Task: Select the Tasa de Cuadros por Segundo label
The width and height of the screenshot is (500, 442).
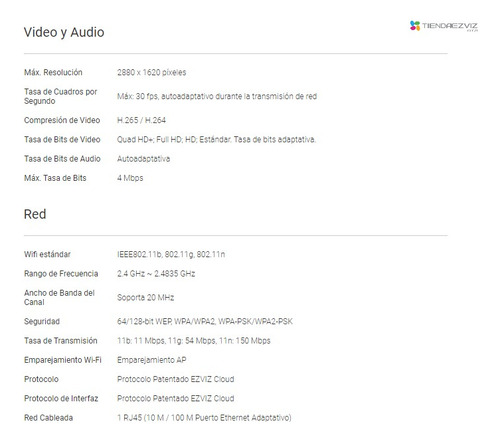Action: tap(60, 96)
